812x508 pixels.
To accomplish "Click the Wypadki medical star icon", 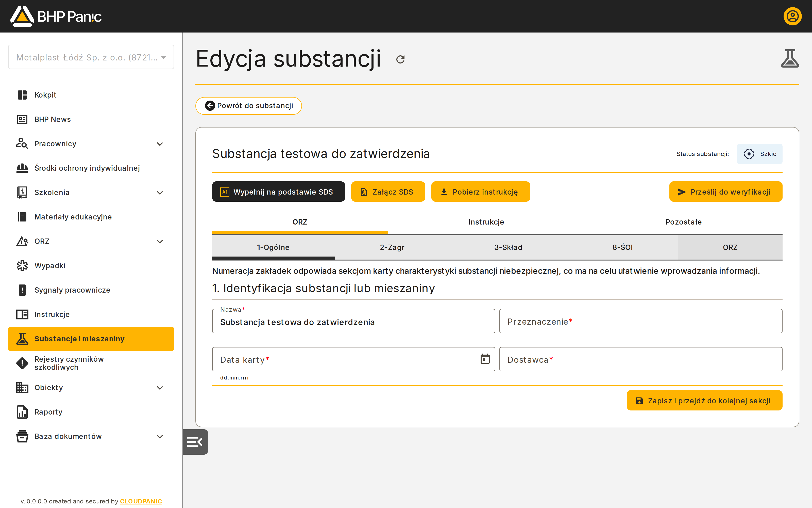I will (22, 266).
